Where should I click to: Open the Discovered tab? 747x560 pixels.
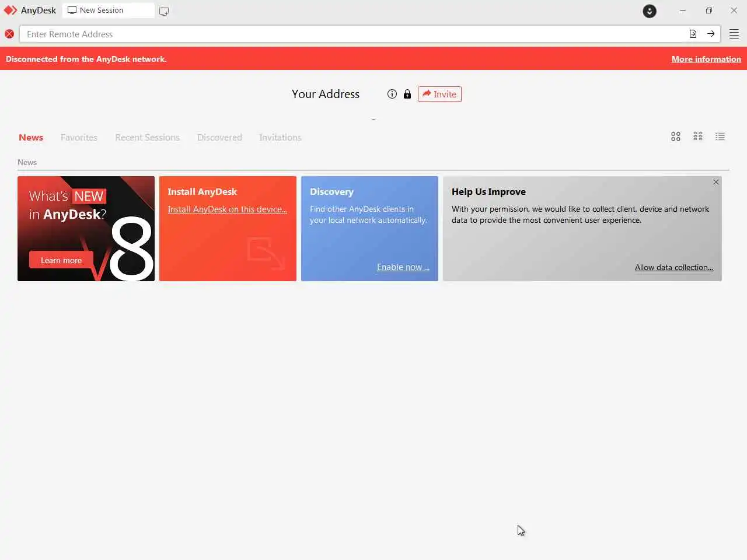tap(219, 138)
